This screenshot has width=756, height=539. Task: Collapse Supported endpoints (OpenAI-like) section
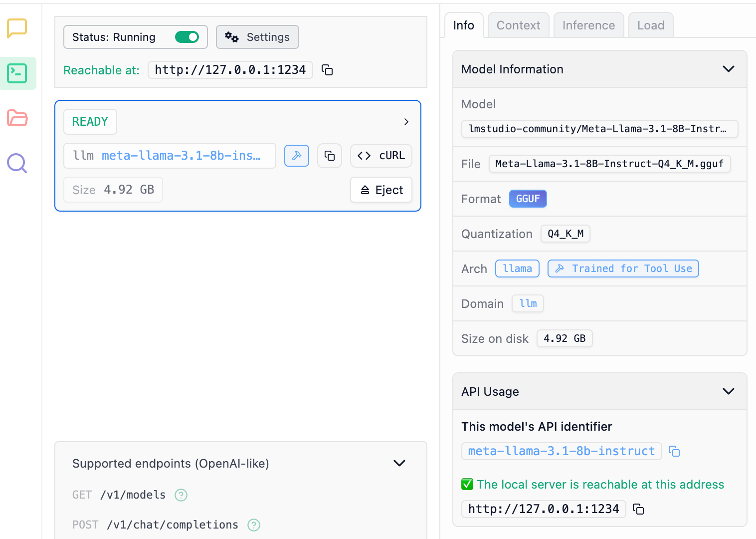click(399, 463)
